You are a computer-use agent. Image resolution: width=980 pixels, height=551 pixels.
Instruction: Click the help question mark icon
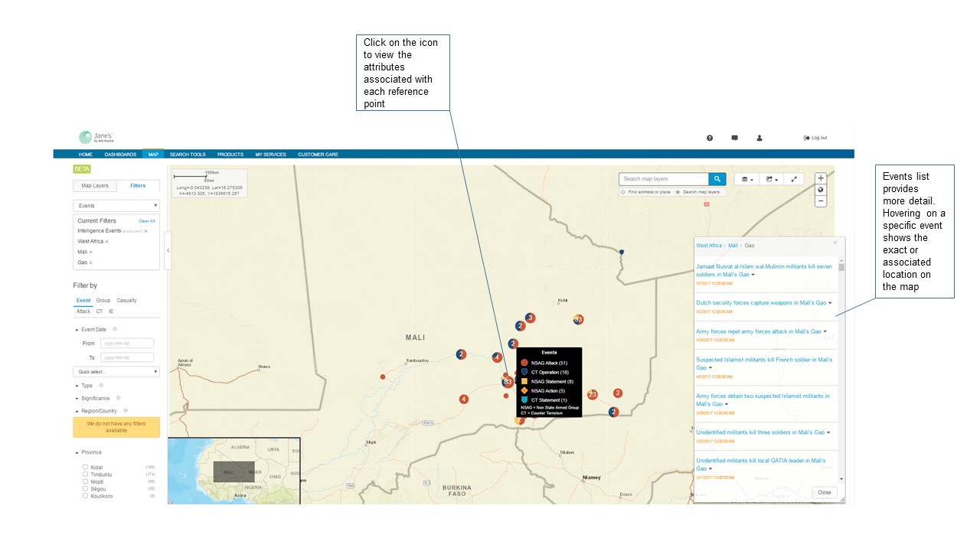pyautogui.click(x=710, y=138)
